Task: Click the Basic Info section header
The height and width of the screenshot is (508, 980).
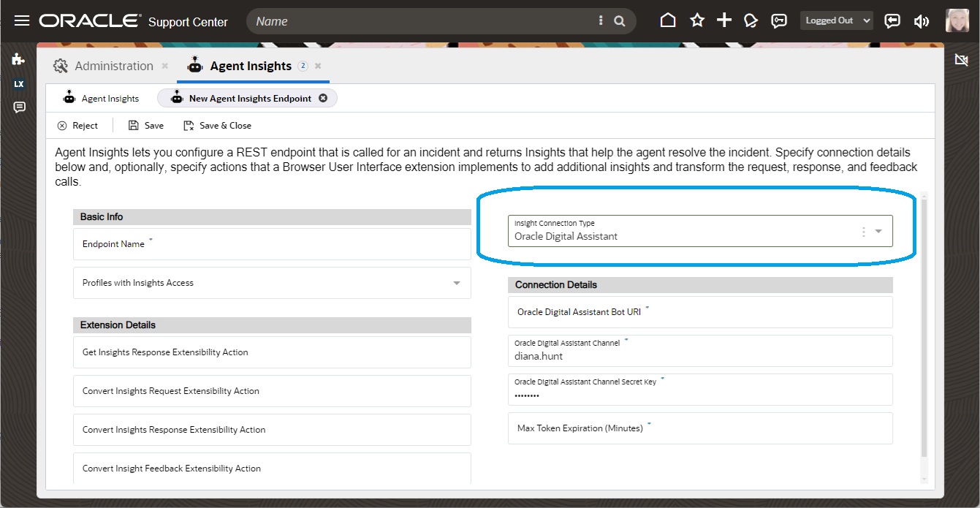Action: tap(272, 217)
